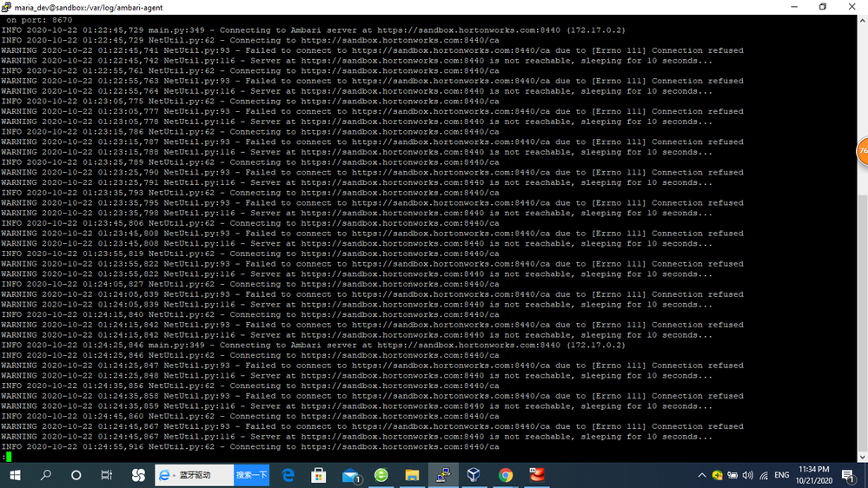Click the search box containing 蓝牙驱动
This screenshot has width=868, height=488.
point(195,475)
